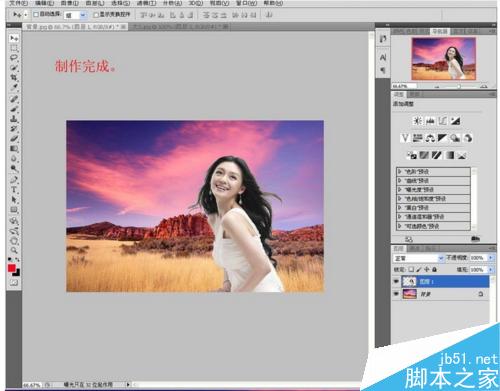Click the Navigator preview thumbnail
The height and width of the screenshot is (391, 500).
443,59
